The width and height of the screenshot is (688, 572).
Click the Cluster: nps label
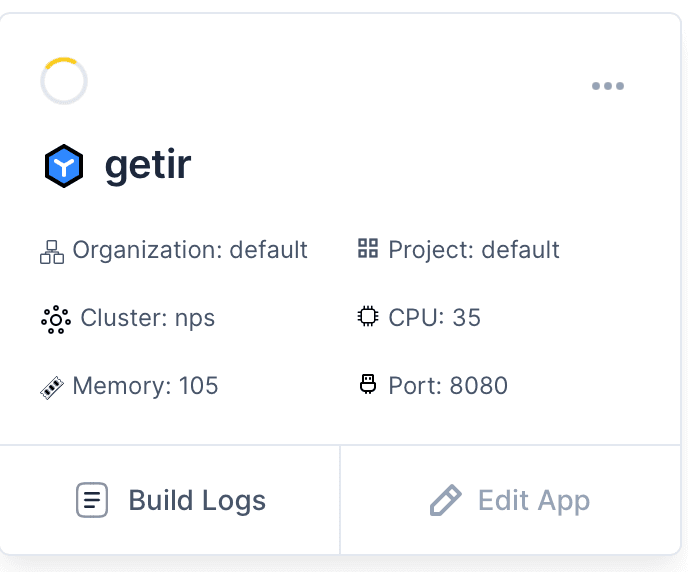pyautogui.click(x=148, y=318)
